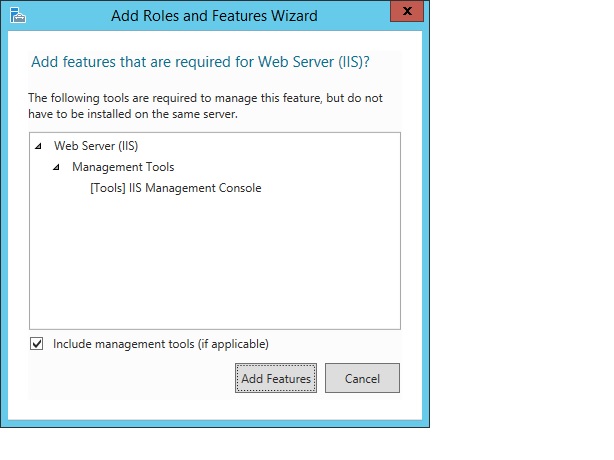Collapse the Web Server (IIS) node
Screen dimensions: 614x460
tap(38, 146)
